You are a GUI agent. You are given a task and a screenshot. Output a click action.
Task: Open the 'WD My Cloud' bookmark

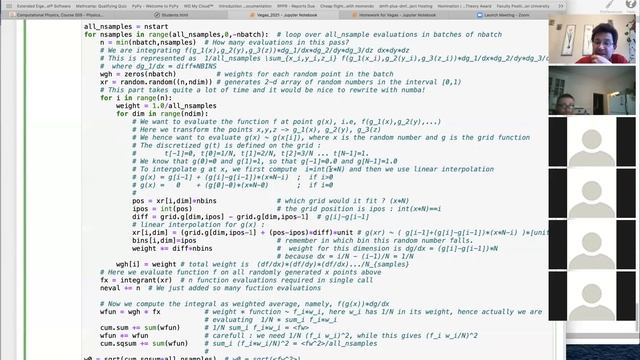[x=199, y=6]
